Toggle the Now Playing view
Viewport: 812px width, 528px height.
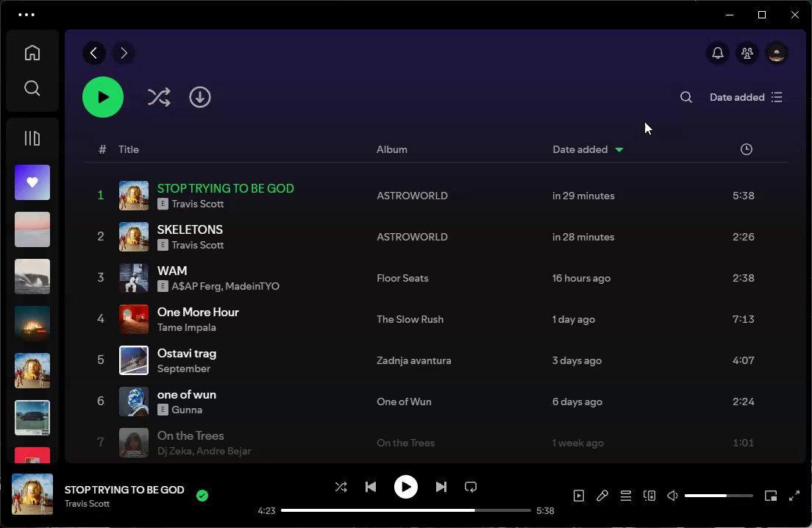coord(579,496)
